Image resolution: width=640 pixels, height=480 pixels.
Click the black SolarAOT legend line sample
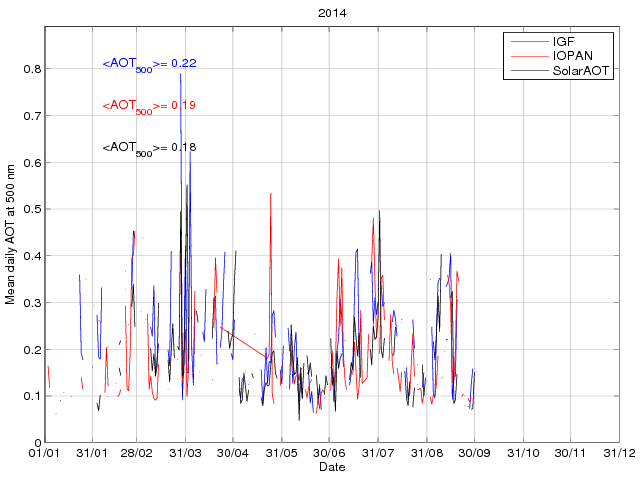click(528, 71)
